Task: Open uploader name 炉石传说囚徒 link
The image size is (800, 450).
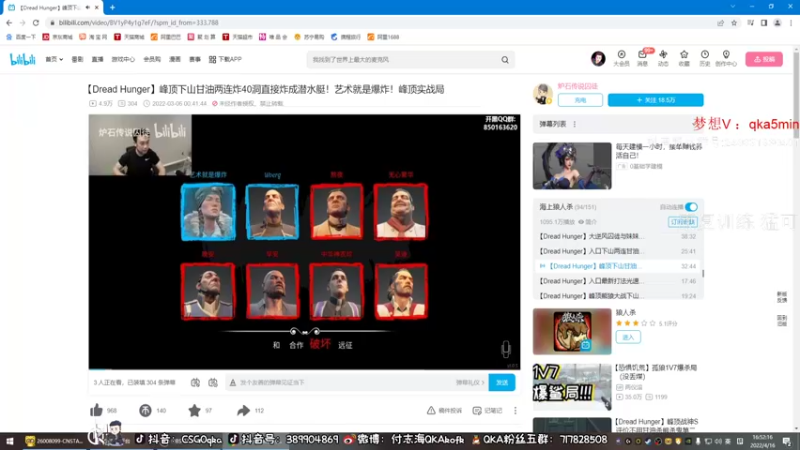Action: 578,86
